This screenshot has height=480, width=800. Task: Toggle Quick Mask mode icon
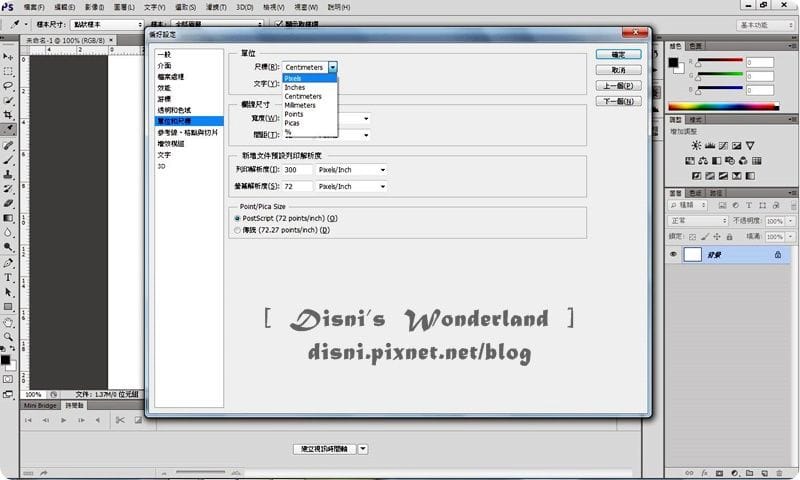coord(8,380)
